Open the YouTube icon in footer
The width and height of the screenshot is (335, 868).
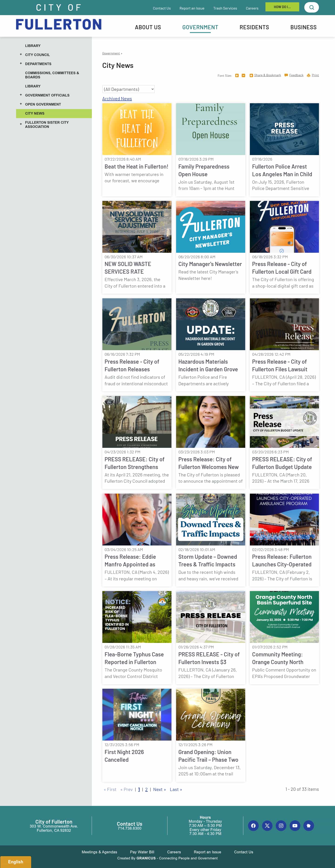pyautogui.click(x=295, y=825)
